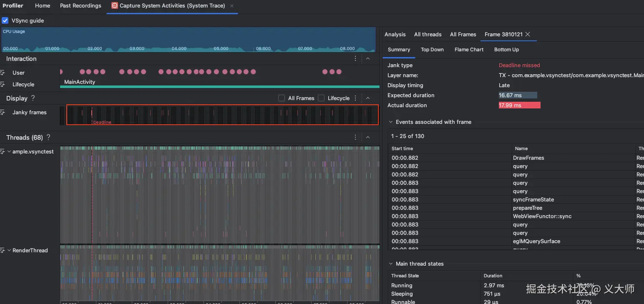Open the Threads section's three-dot menu
Image resolution: width=644 pixels, height=304 pixels.
(x=355, y=138)
